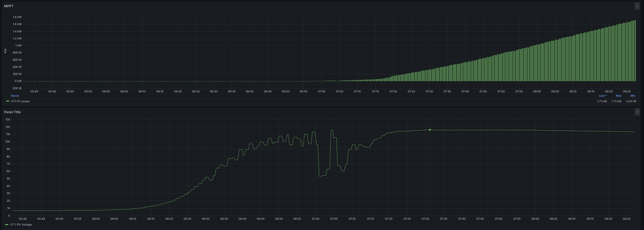
Task: Click the KW axis title in MPPT panel
Action: pos(5,51)
